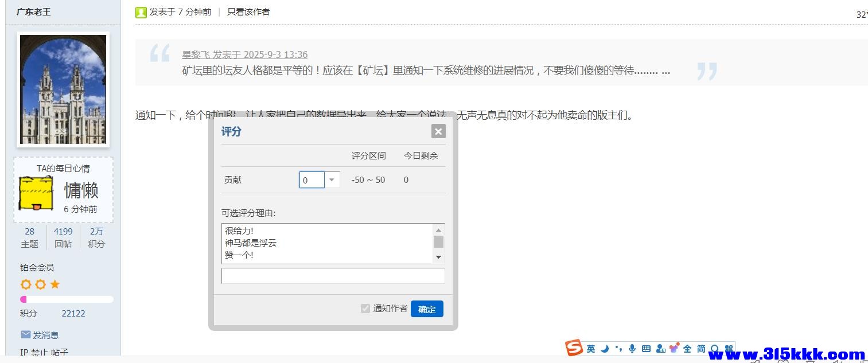Image resolution: width=868 pixels, height=363 pixels.
Task: Click the Sogou input method logo icon
Action: coord(573,348)
